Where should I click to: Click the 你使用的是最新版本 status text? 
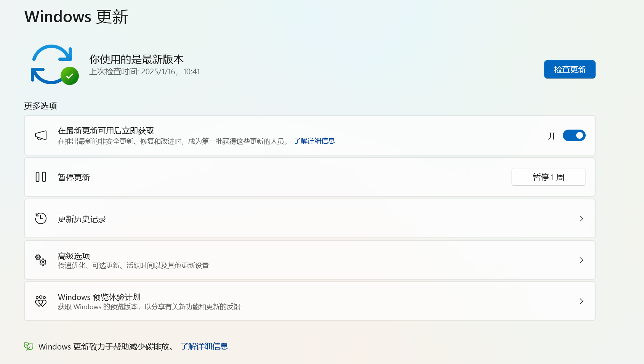tap(136, 59)
